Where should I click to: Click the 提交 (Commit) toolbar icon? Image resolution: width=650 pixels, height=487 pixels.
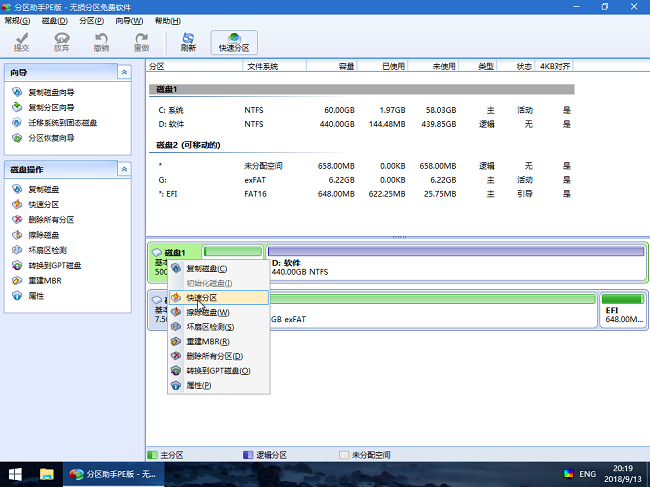point(21,41)
